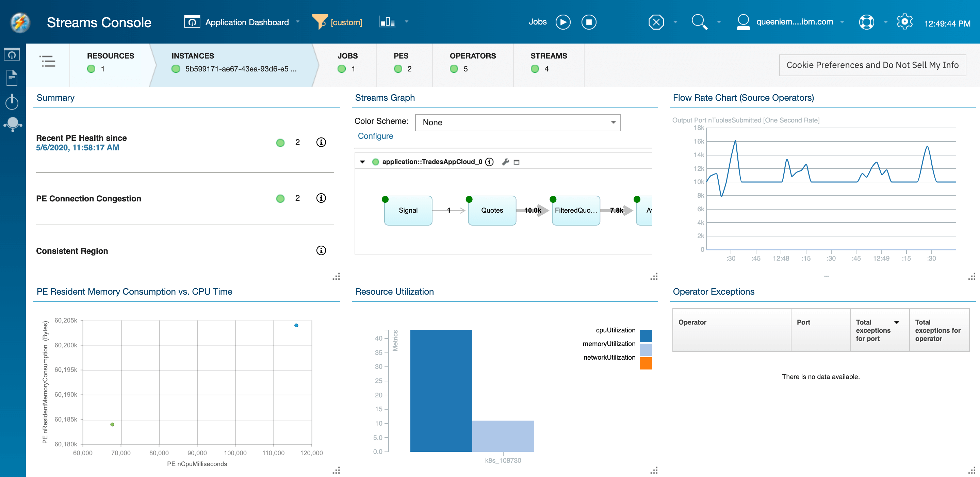This screenshot has width=980, height=477.
Task: Show info for Consistent Region
Action: pos(321,250)
